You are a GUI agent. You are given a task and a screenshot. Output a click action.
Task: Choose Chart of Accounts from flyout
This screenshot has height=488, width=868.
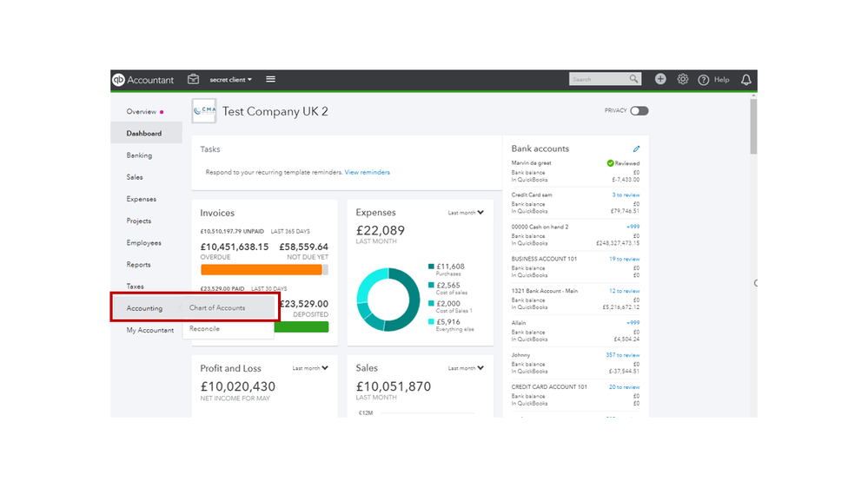click(x=217, y=307)
